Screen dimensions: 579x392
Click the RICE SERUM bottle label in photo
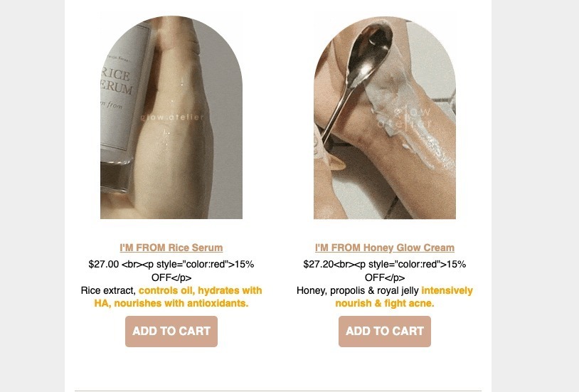(116, 82)
